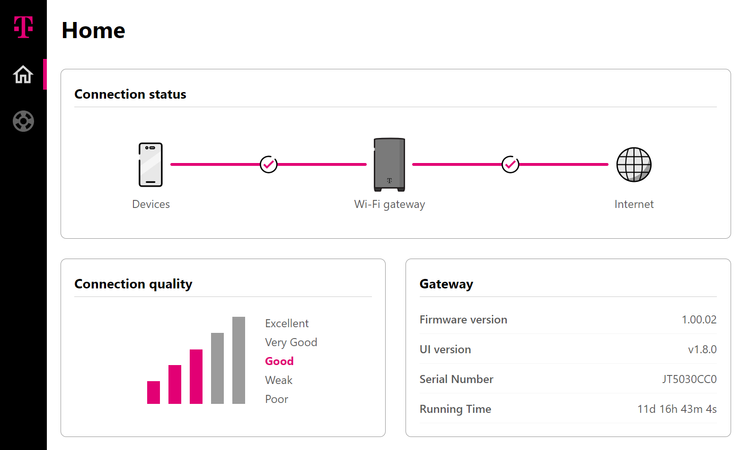Click the Firmware version value 1.00.02
The image size is (750, 450).
699,320
